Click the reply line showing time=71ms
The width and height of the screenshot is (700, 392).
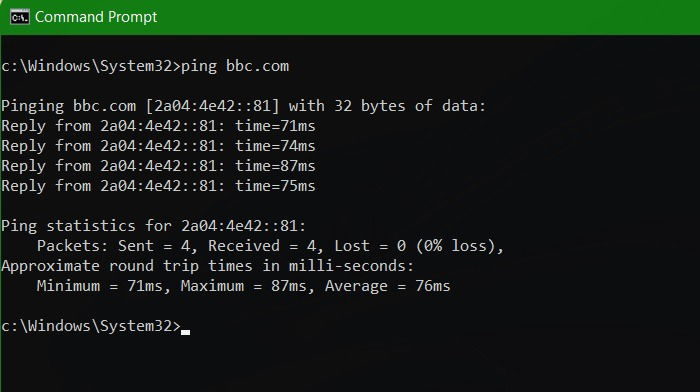click(x=158, y=126)
